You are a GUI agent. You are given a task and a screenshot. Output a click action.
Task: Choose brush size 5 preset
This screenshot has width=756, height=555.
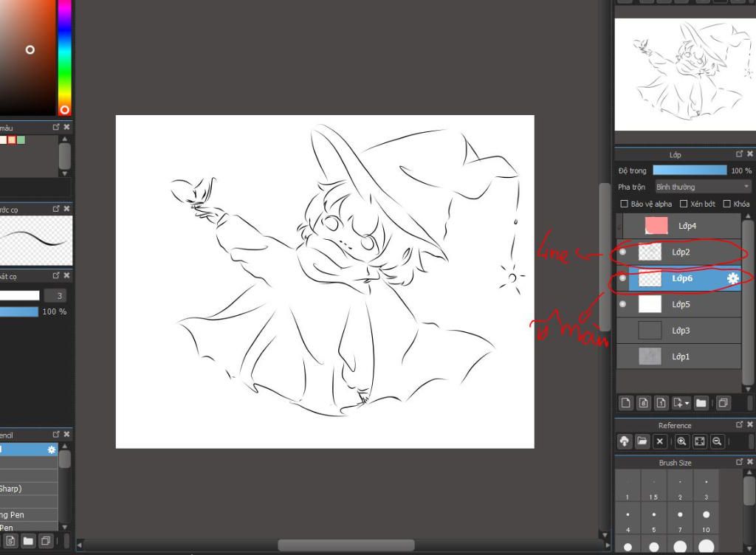654,518
